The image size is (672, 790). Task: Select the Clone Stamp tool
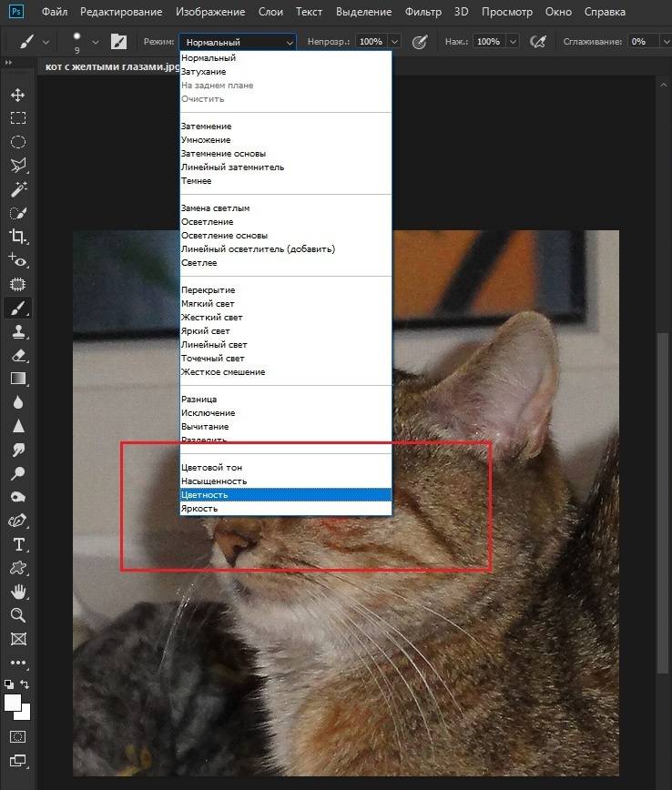(x=17, y=332)
